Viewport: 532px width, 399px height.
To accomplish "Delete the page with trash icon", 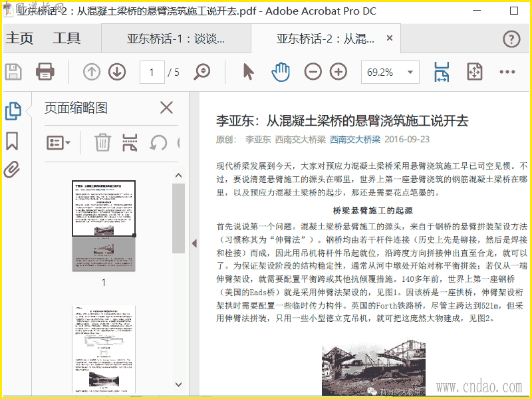I will pos(102,142).
